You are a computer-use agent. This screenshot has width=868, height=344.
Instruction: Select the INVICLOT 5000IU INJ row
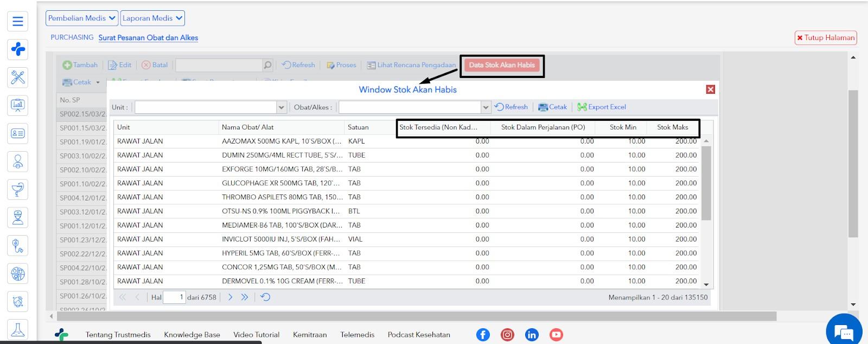coord(407,239)
